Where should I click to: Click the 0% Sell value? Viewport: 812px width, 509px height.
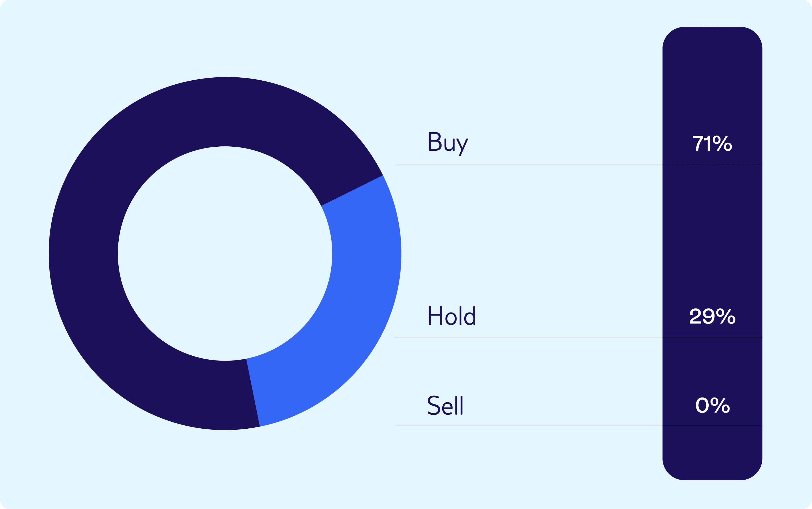[x=712, y=405]
